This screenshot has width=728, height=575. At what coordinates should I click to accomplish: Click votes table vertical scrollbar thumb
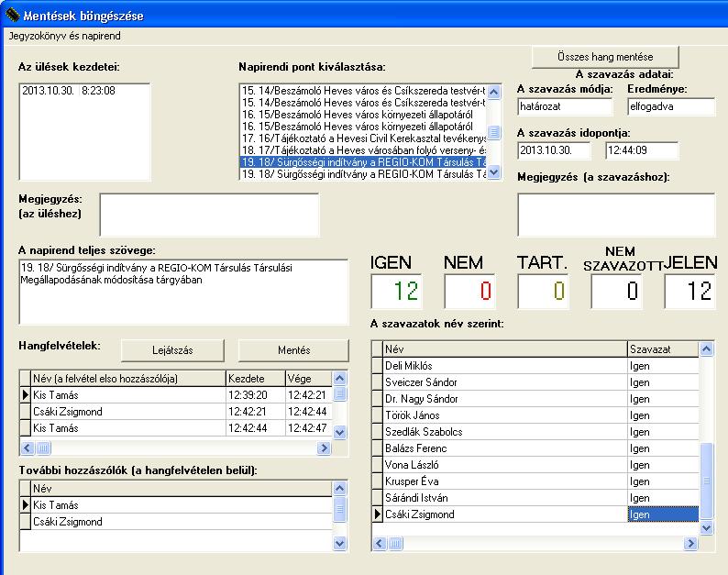tap(706, 481)
